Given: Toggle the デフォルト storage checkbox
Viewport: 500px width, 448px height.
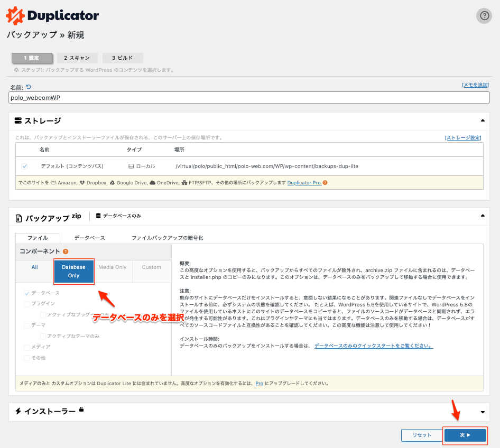Looking at the screenshot, I should 24,166.
